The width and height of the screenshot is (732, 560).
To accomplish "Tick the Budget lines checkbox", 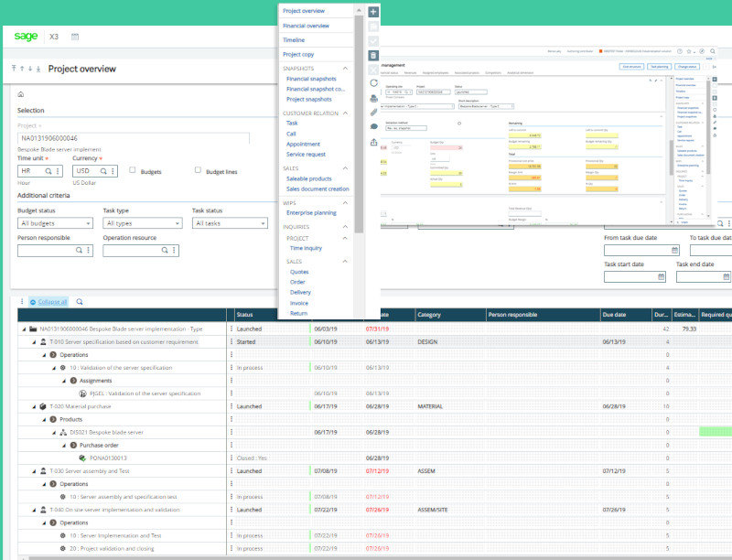I will coord(198,170).
